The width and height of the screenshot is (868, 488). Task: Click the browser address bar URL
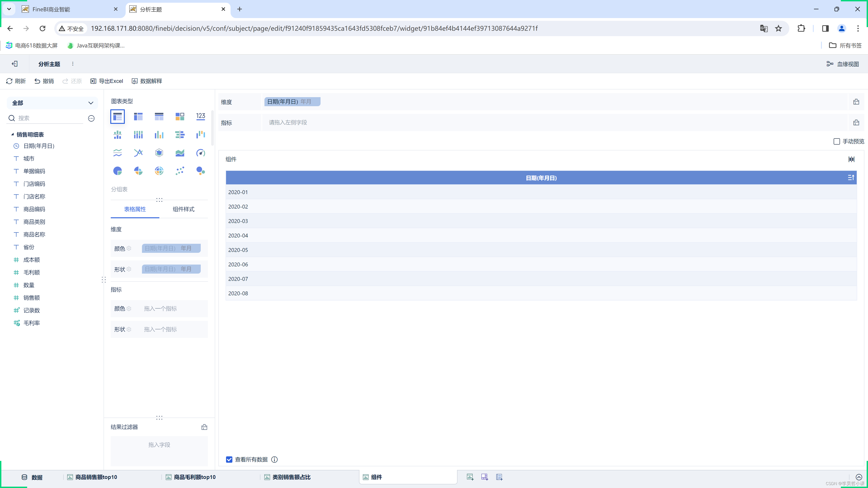(x=314, y=28)
